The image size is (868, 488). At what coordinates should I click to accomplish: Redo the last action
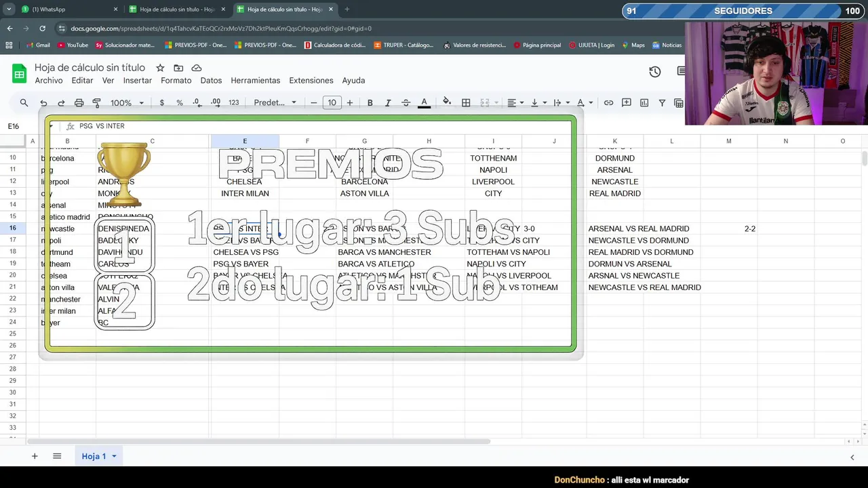(x=61, y=102)
